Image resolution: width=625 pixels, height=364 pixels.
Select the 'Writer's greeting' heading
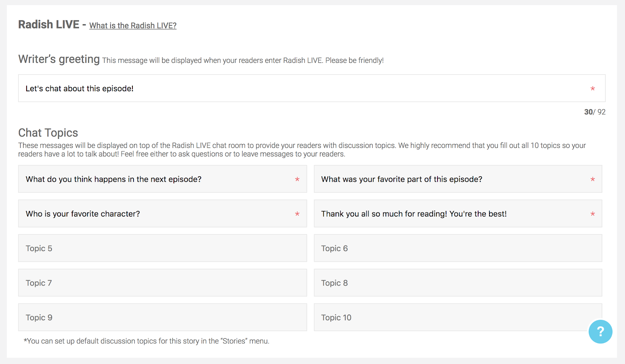59,59
